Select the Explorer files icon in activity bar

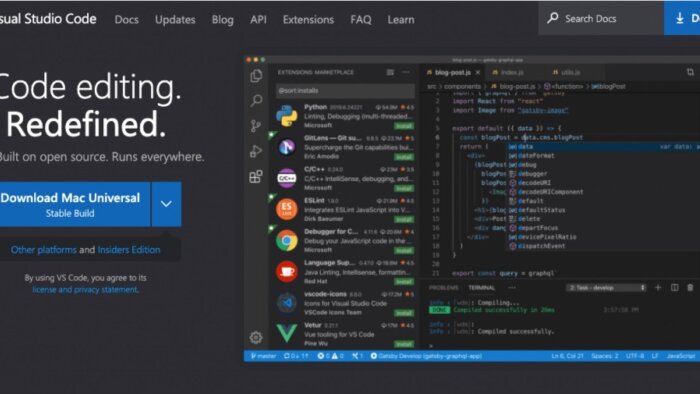click(256, 76)
